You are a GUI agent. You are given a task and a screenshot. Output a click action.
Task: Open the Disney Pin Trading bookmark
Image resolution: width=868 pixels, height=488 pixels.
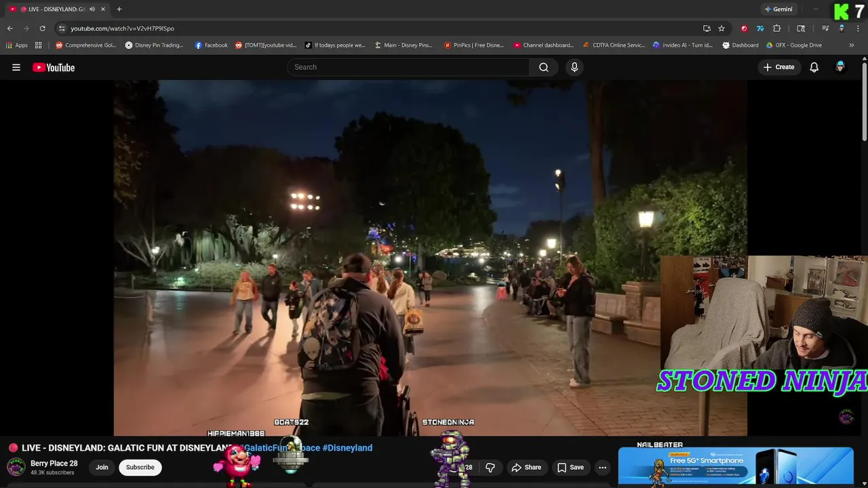click(155, 45)
